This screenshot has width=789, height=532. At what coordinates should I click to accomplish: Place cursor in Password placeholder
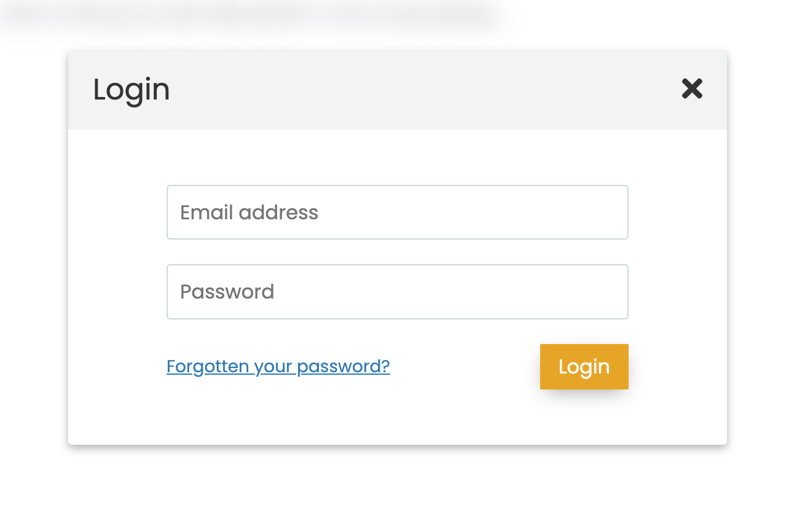pos(227,292)
